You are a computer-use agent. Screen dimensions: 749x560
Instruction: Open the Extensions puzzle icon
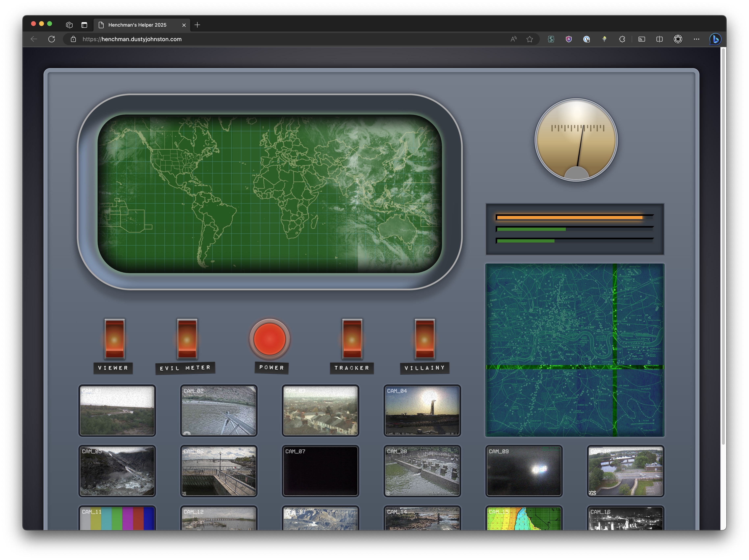pos(622,39)
